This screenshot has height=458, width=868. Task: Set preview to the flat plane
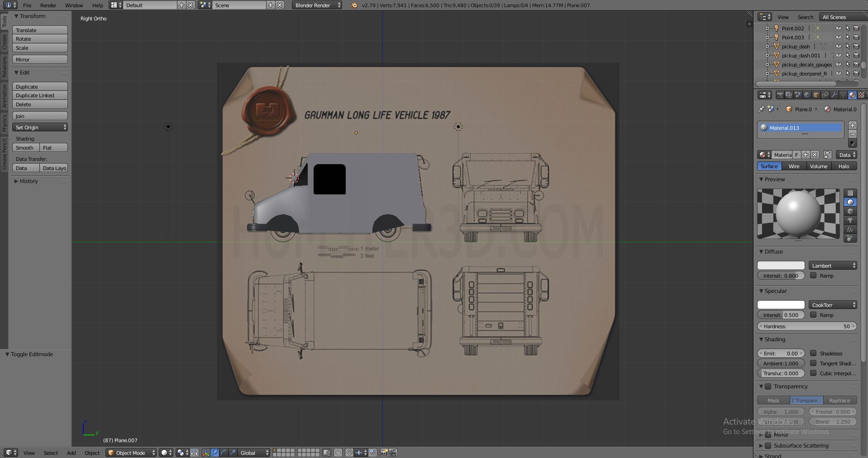[850, 193]
